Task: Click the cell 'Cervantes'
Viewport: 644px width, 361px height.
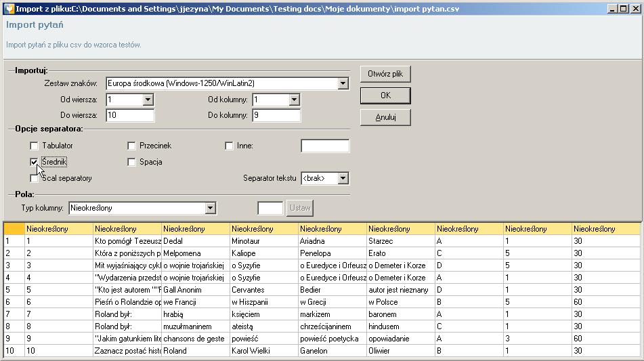Action: 264,289
